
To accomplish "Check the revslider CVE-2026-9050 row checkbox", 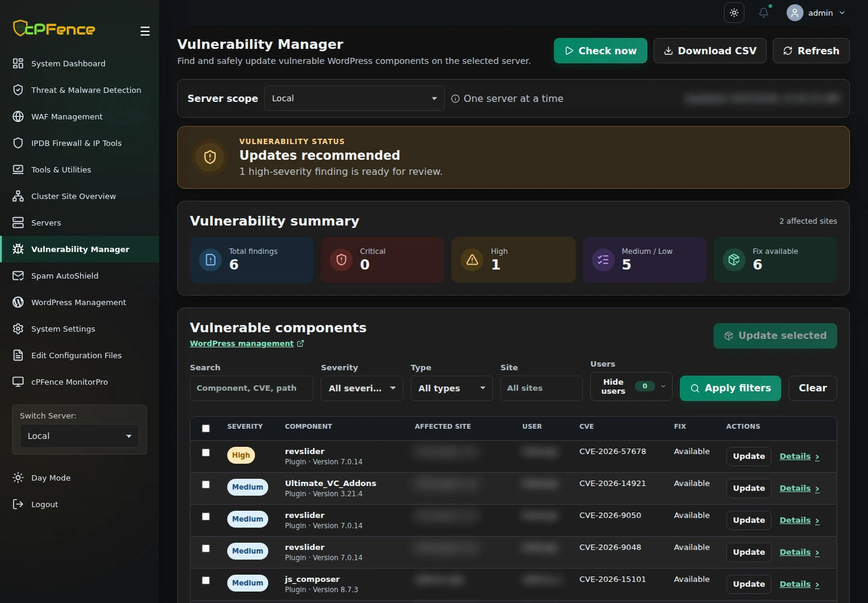I will click(x=206, y=516).
